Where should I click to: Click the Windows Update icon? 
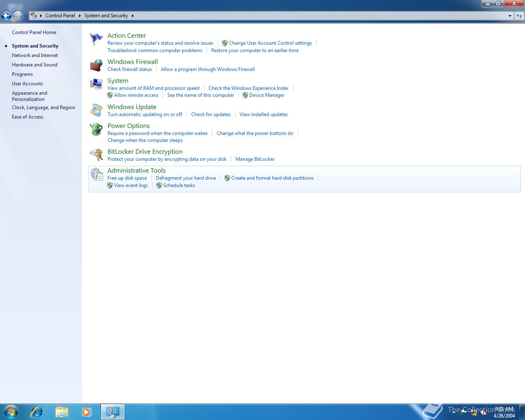[x=96, y=110]
